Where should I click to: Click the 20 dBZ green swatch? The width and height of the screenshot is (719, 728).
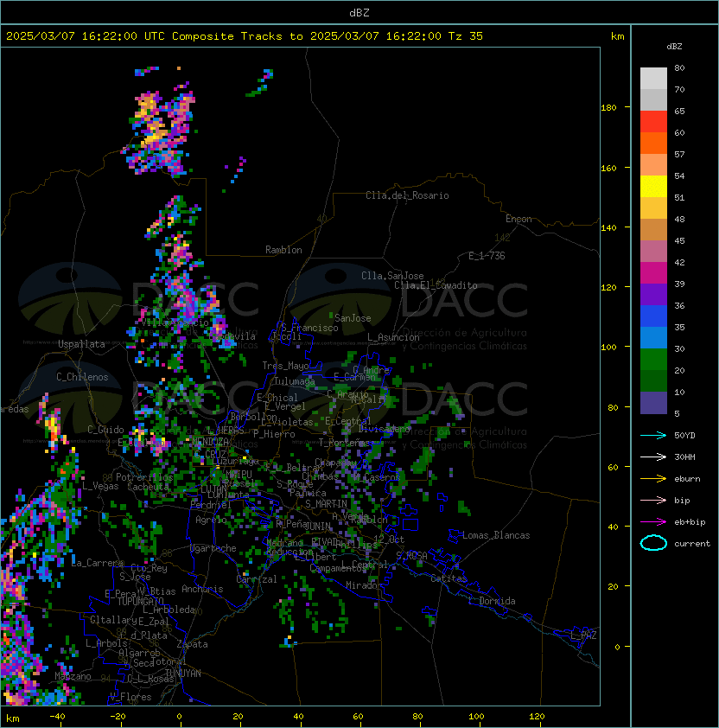point(653,359)
